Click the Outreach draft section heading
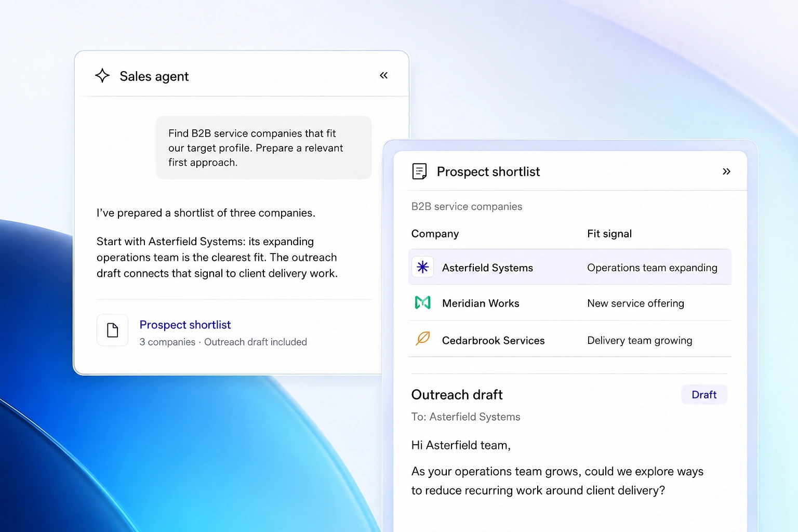798x532 pixels. coord(457,395)
